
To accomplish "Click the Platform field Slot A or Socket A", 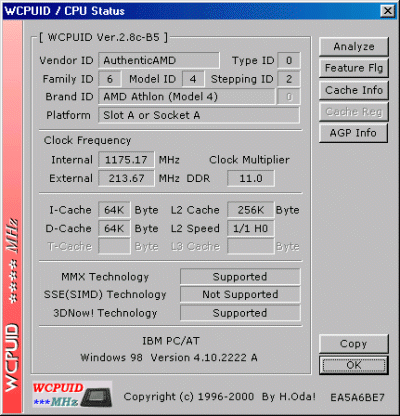I will (x=199, y=115).
